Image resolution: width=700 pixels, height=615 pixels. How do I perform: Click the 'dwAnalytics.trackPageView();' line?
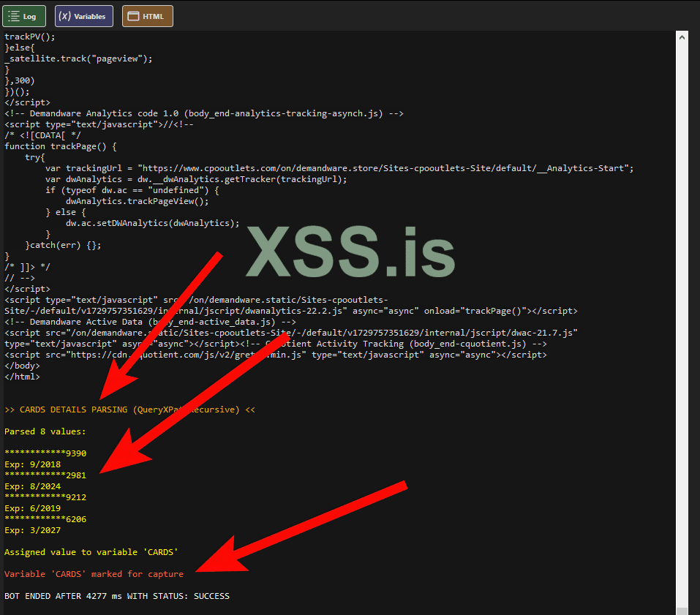(x=137, y=201)
